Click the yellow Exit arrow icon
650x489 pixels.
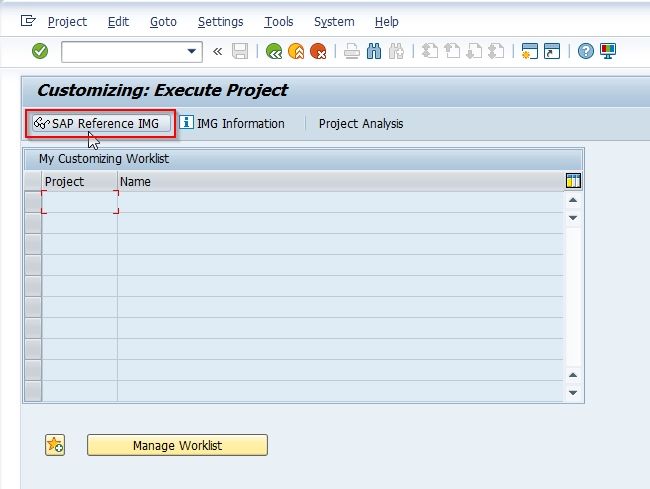296,51
